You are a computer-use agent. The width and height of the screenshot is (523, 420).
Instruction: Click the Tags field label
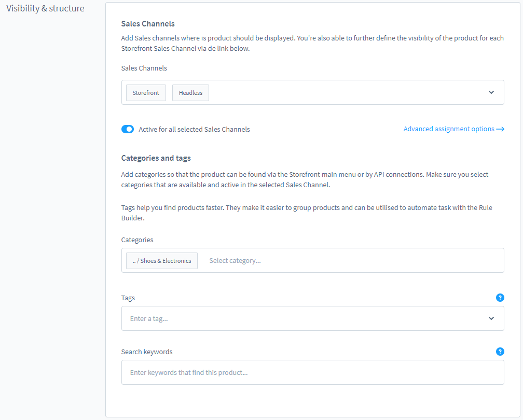point(128,298)
